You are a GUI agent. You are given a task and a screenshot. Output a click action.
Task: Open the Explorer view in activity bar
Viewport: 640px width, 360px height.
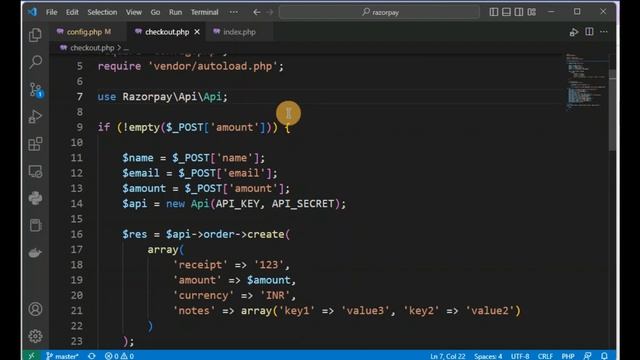(x=36, y=35)
